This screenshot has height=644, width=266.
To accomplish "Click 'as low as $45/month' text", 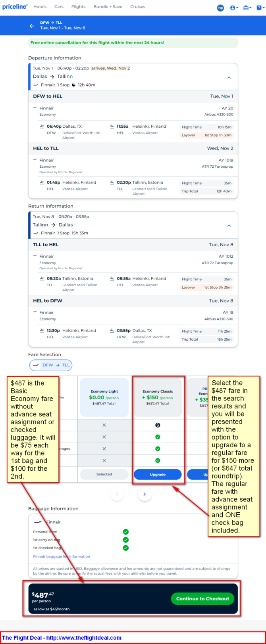I will 52,609.
